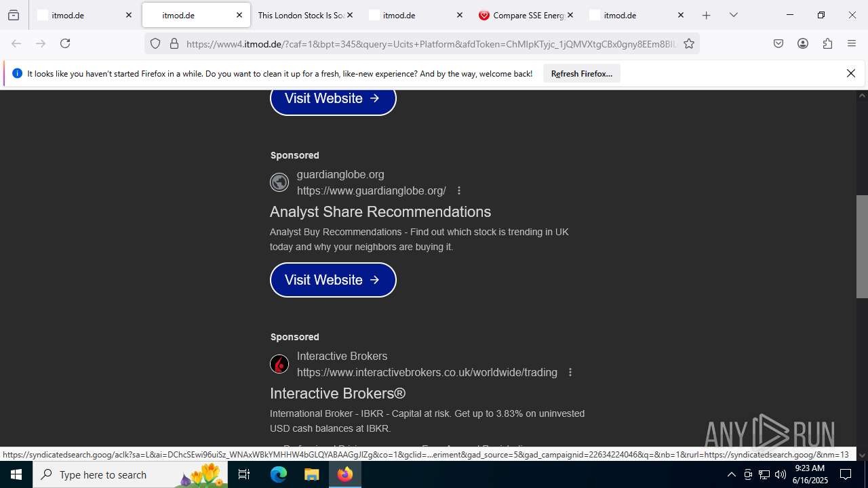List all tabs dropdown arrow
The image size is (868, 488).
[x=733, y=15]
